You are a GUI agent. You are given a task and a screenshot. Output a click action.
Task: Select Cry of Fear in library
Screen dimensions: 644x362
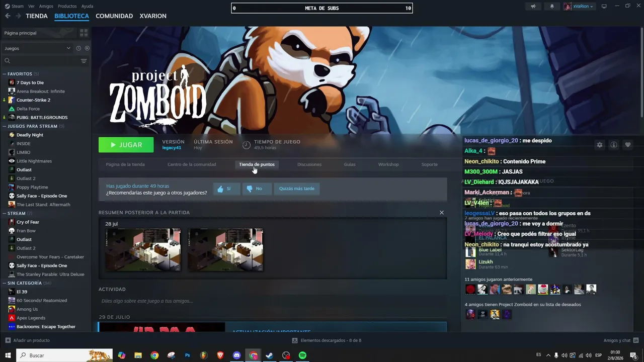click(28, 222)
